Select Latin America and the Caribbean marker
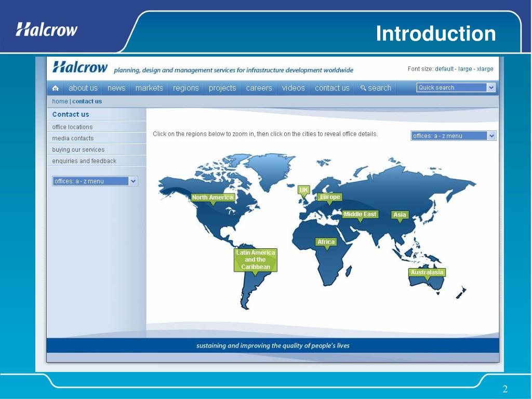The height and width of the screenshot is (399, 532). click(x=256, y=260)
